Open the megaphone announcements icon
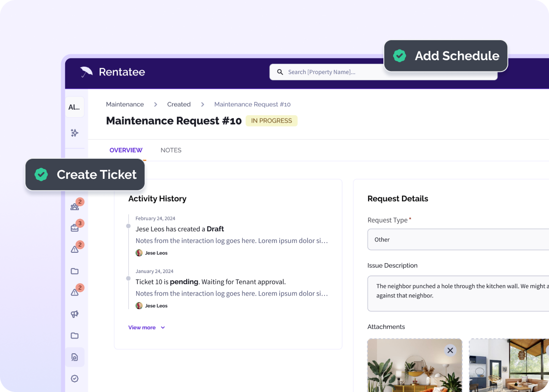Image resolution: width=549 pixels, height=392 pixels. coord(75,314)
